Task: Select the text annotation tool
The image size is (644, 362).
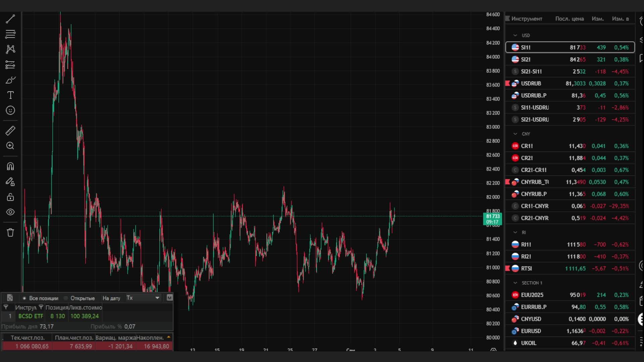Action: [10, 95]
